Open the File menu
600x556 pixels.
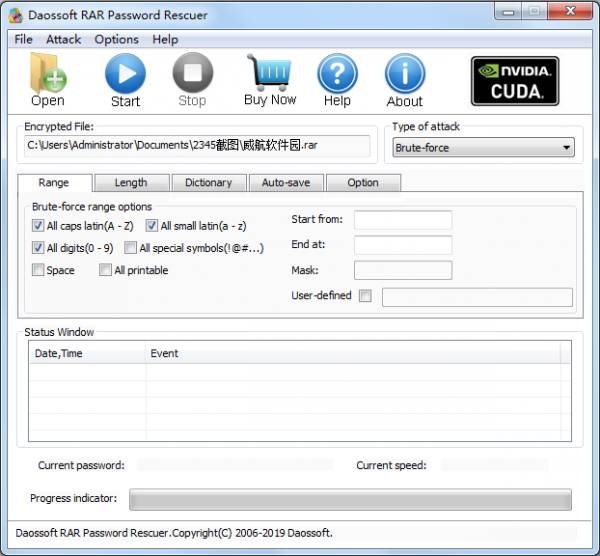pos(23,39)
